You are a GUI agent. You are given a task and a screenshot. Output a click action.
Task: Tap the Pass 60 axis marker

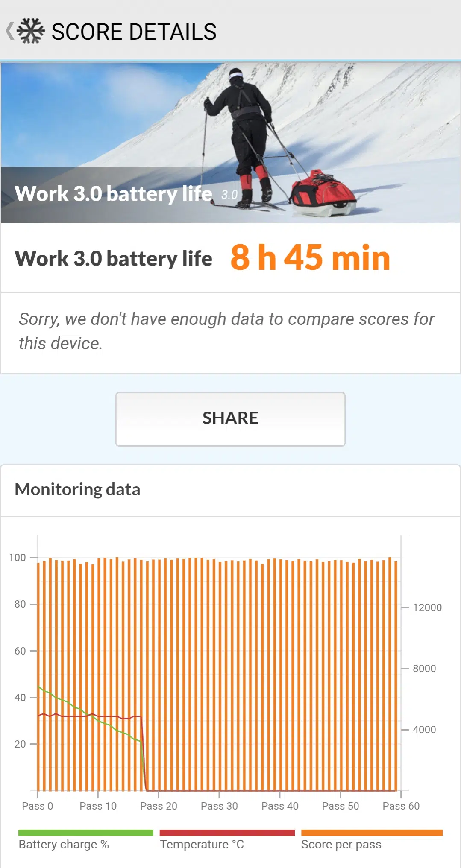tap(401, 806)
